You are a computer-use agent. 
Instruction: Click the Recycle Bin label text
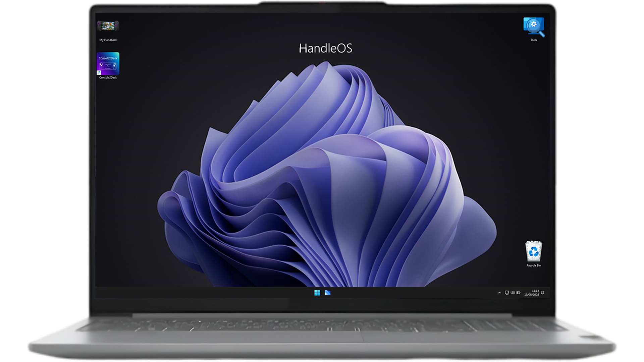[x=534, y=265]
